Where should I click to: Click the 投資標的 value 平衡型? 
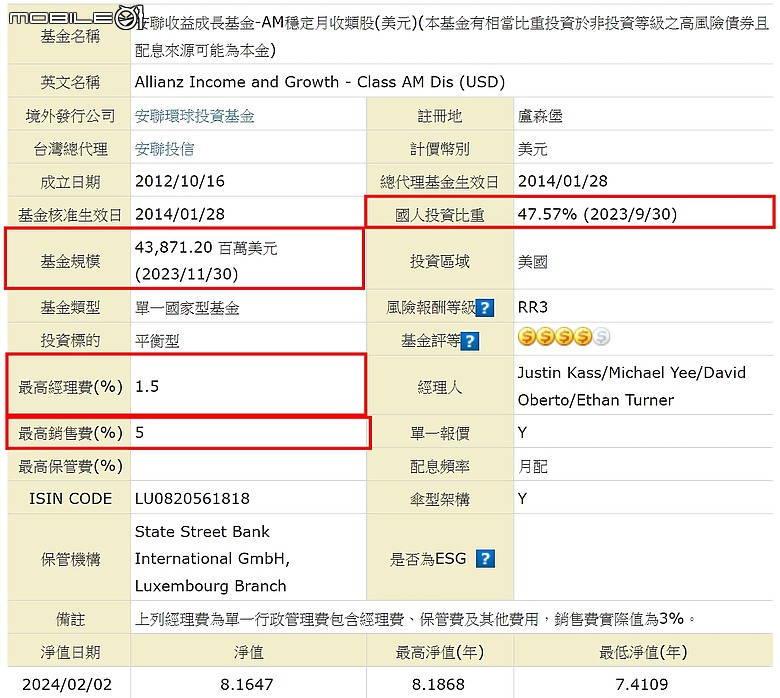[x=157, y=341]
